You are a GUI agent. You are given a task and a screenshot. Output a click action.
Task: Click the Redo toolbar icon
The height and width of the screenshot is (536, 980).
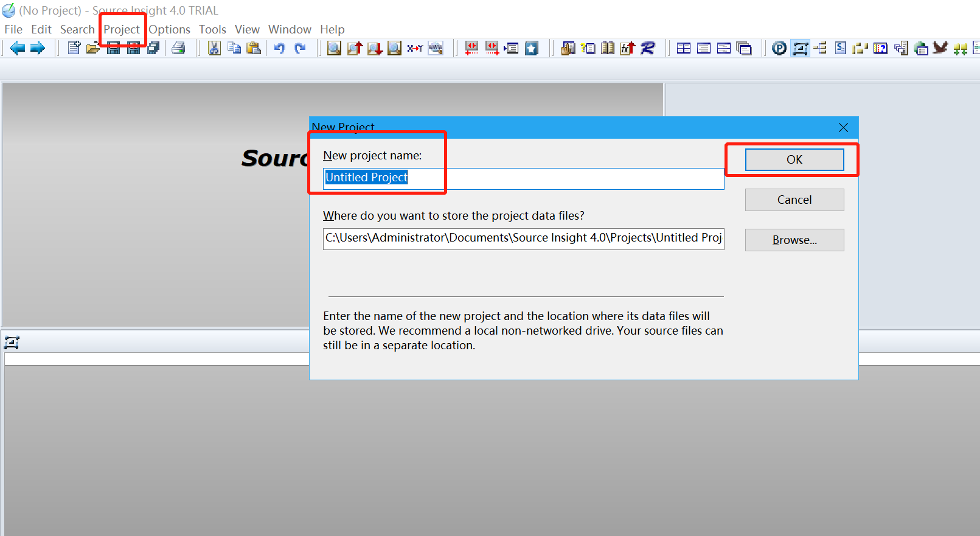300,48
